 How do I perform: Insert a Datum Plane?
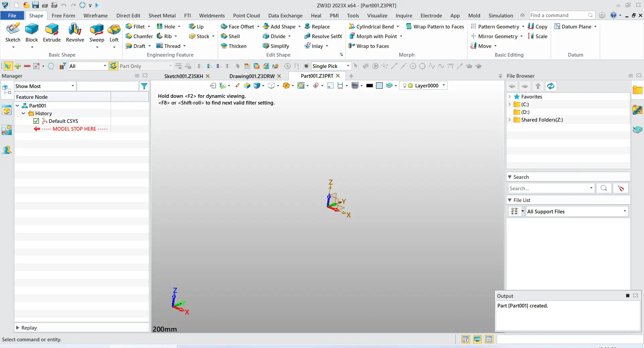(x=573, y=26)
